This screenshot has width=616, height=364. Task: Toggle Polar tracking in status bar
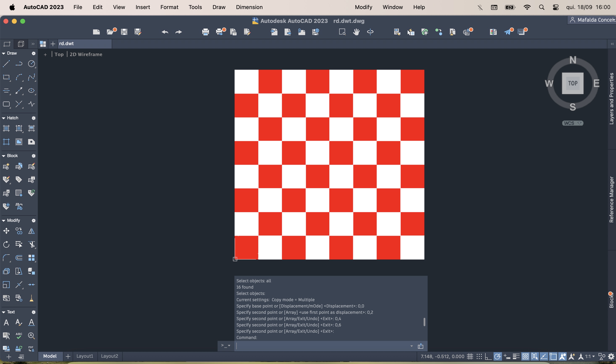click(x=497, y=356)
